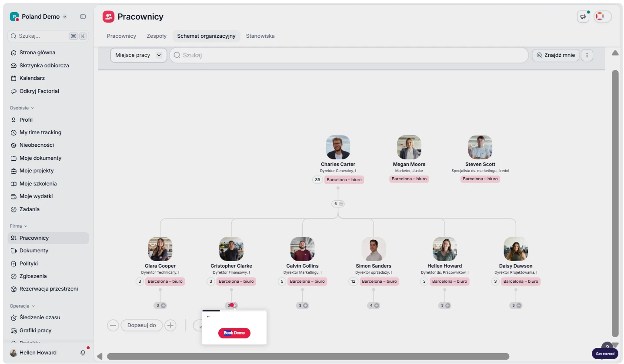Zoom out with minus button
Viewport: 624px width, 364px height.
[x=113, y=325]
